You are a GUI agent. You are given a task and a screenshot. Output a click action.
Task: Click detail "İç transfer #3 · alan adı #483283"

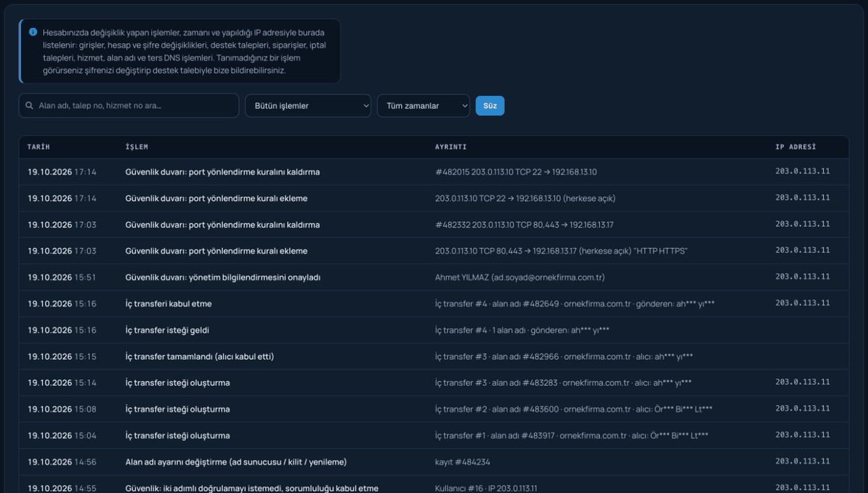(563, 383)
